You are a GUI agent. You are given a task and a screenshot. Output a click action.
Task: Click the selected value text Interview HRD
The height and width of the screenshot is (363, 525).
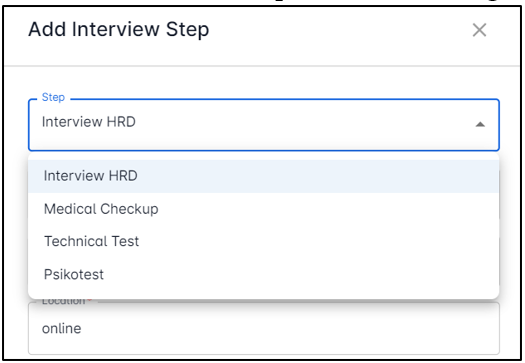coord(88,122)
